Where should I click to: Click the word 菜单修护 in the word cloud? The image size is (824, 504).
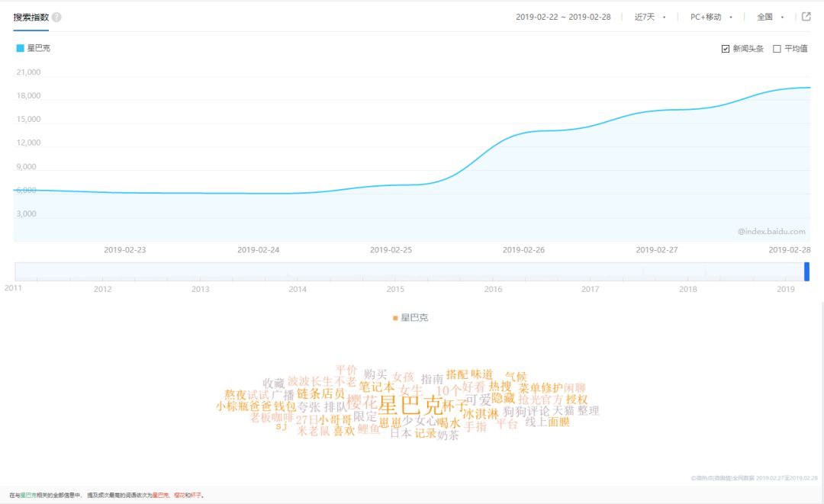pos(540,388)
